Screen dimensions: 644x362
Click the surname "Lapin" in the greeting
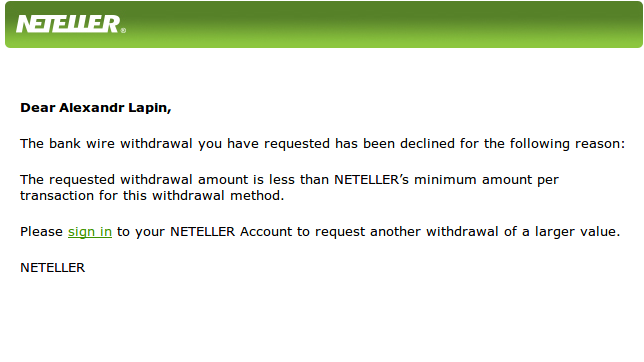pyautogui.click(x=150, y=108)
